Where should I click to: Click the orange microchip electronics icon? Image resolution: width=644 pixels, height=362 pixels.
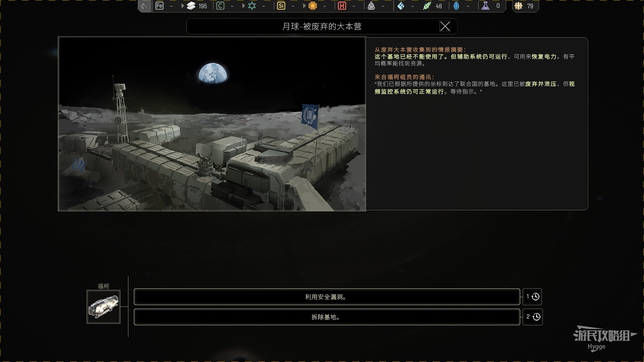313,6
